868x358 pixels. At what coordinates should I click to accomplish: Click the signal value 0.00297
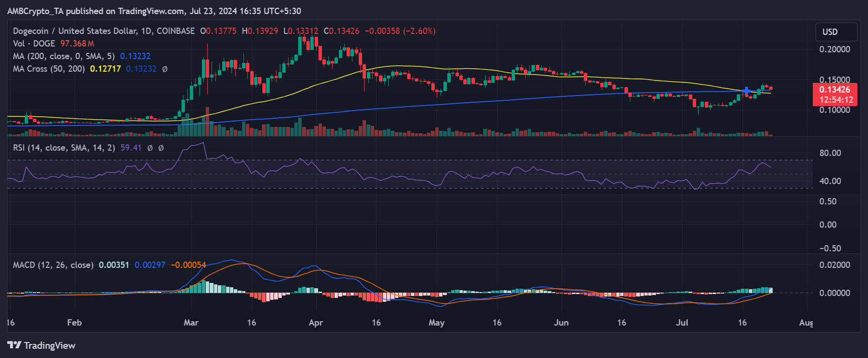click(x=150, y=265)
